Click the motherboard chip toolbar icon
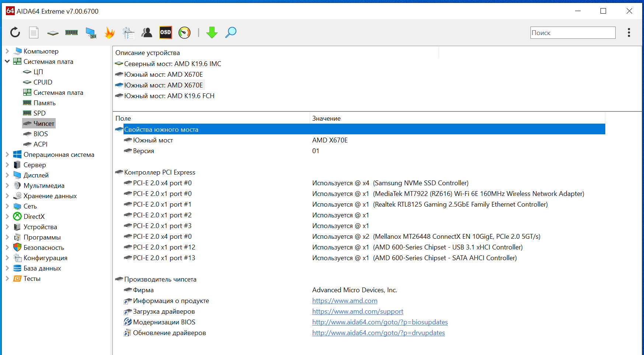The height and width of the screenshot is (355, 644). [53, 33]
